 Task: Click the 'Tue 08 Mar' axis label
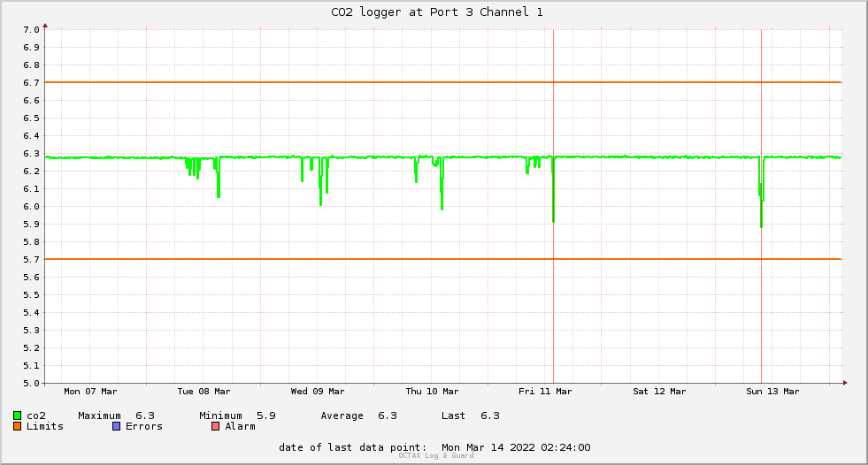coord(204,392)
